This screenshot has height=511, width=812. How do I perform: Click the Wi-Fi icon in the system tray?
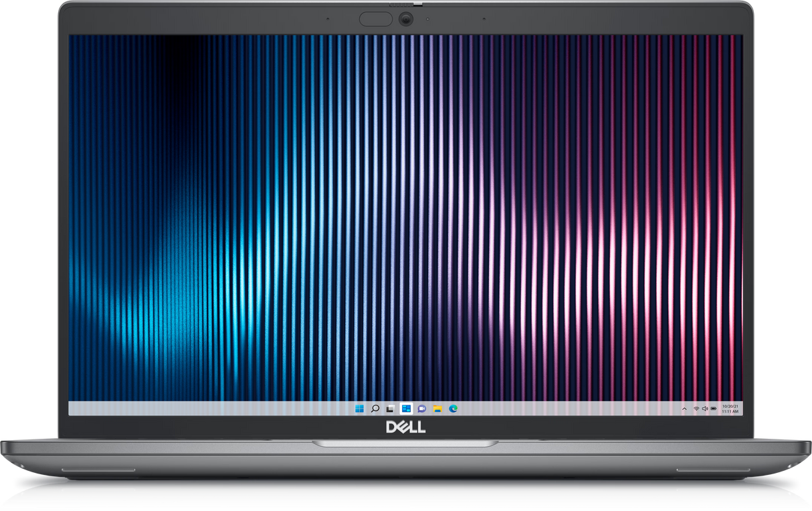696,408
